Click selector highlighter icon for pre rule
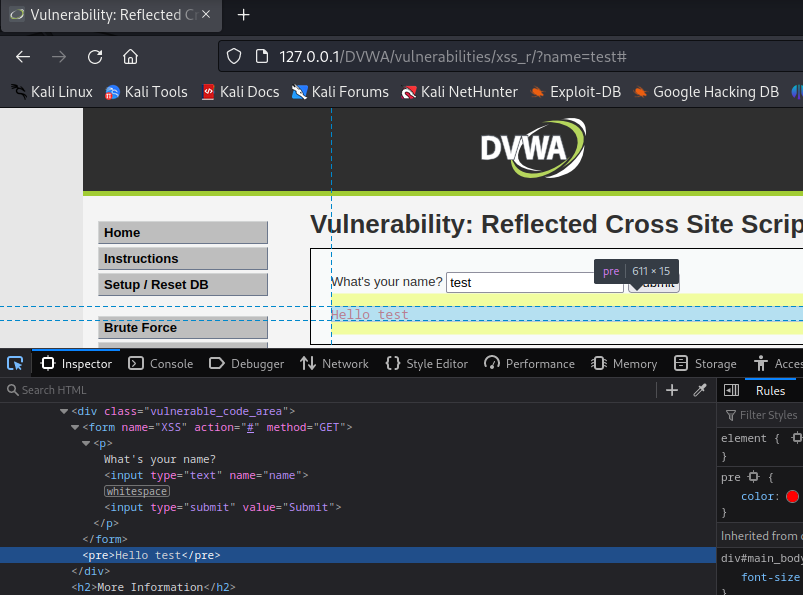The height and width of the screenshot is (595, 803). click(x=753, y=477)
